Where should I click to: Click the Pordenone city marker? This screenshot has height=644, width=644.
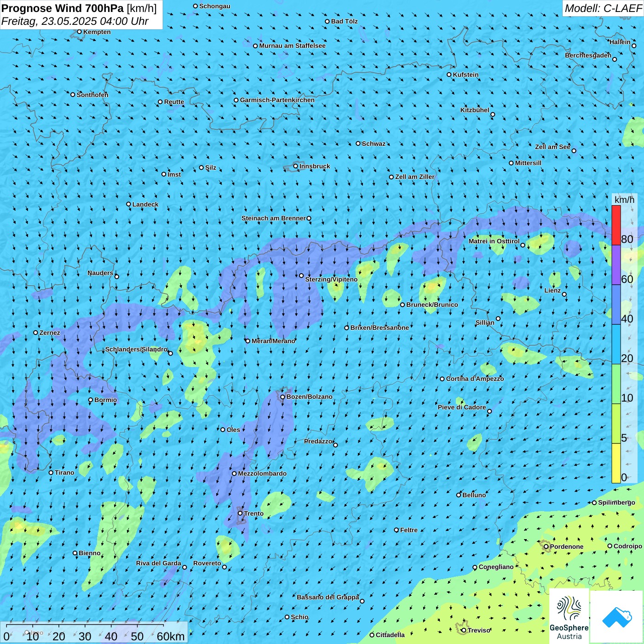[x=546, y=546]
